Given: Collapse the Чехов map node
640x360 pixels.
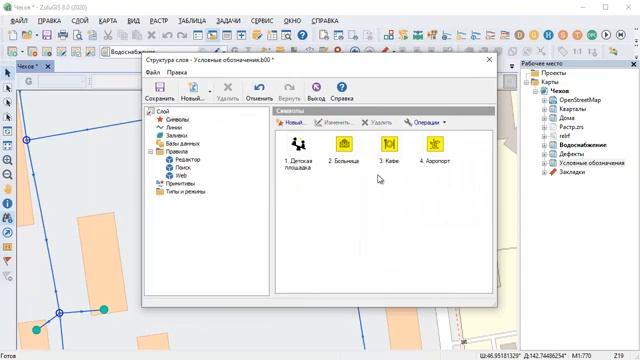Looking at the screenshot, I should tap(535, 91).
